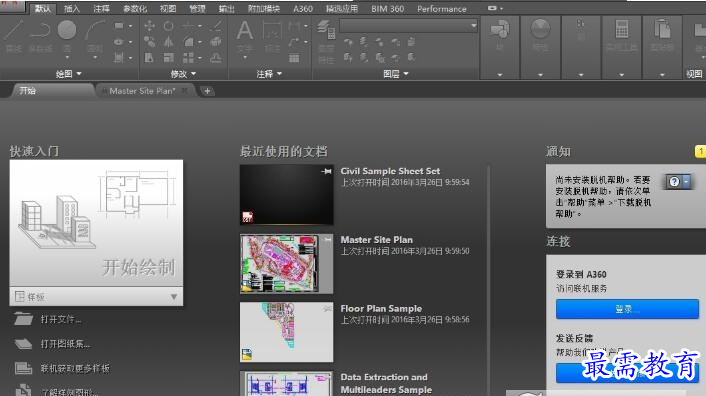Viewport: 706px width, 396px height.
Task: Open Floor Plan Sample thumbnail
Action: click(286, 332)
